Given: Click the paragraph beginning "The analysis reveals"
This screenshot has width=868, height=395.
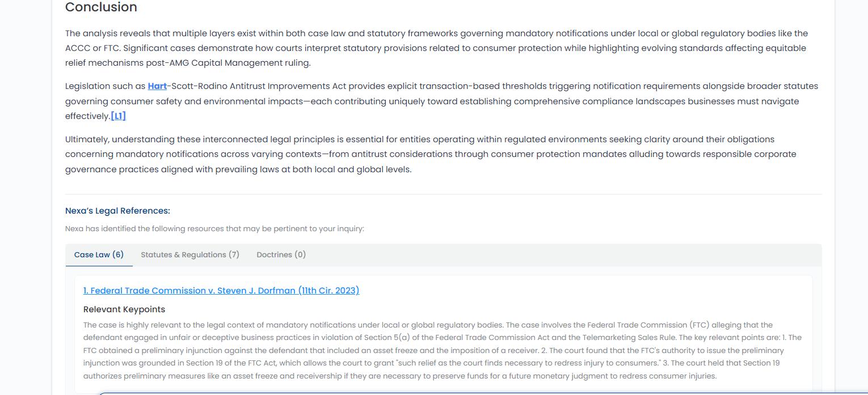Looking at the screenshot, I should [x=437, y=48].
